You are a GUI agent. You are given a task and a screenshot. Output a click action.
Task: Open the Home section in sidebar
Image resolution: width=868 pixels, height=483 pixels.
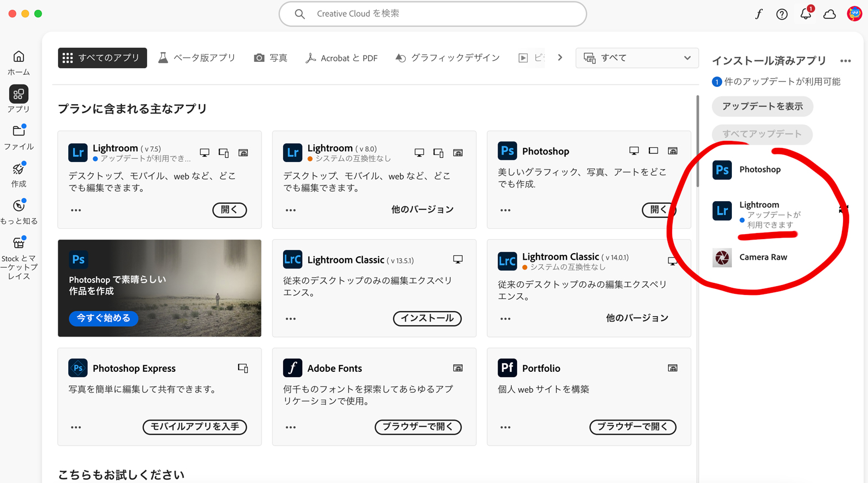point(18,62)
